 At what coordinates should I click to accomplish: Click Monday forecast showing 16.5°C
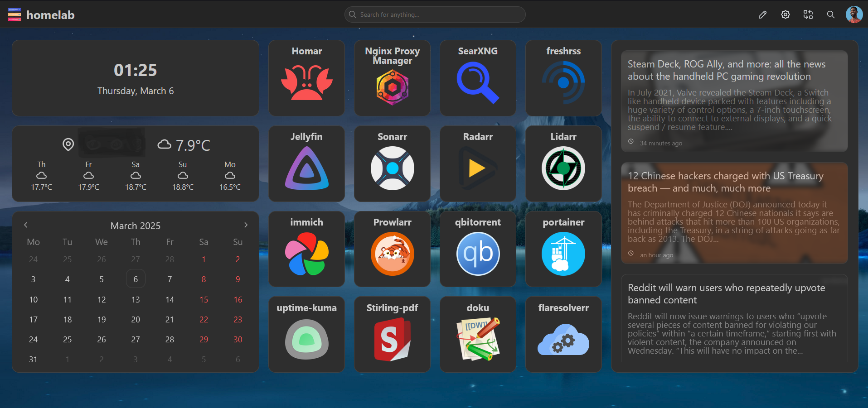pyautogui.click(x=230, y=175)
